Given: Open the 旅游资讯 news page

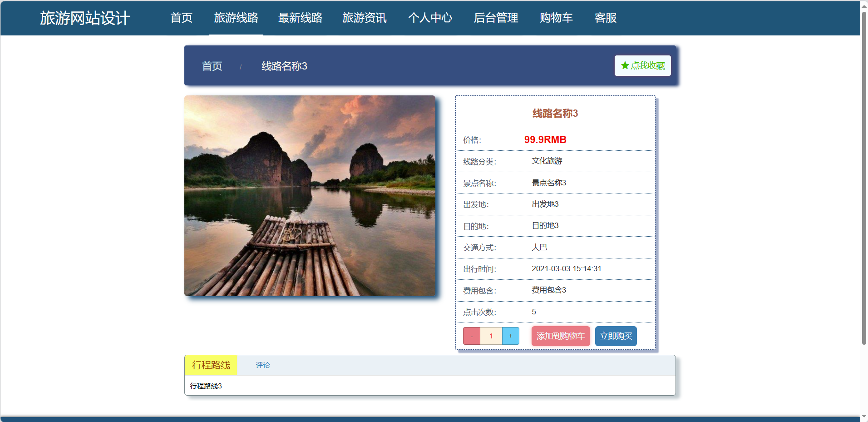Looking at the screenshot, I should tap(365, 18).
